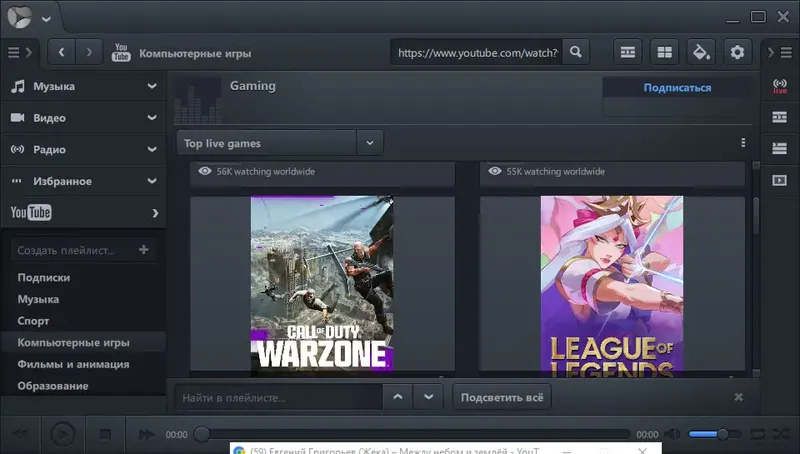Open the live broadcast icon in right sidebar
800x454 pixels.
[x=780, y=86]
